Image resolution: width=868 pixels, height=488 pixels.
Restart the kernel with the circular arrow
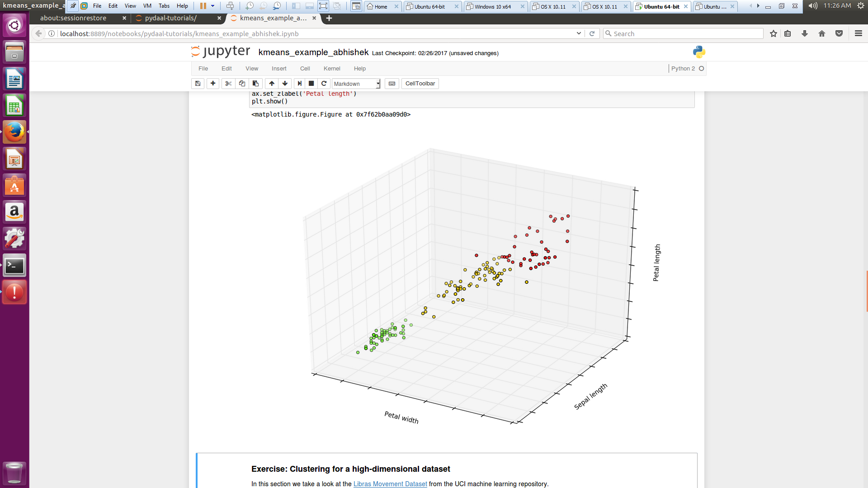click(324, 84)
